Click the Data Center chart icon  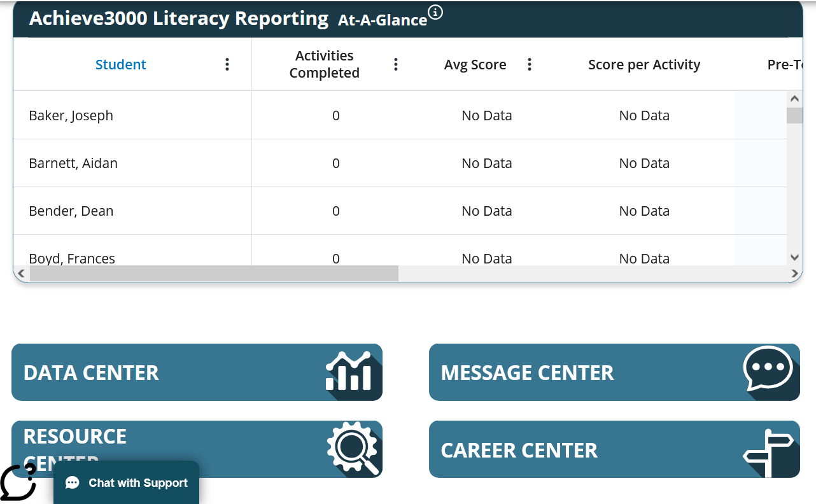coord(348,372)
